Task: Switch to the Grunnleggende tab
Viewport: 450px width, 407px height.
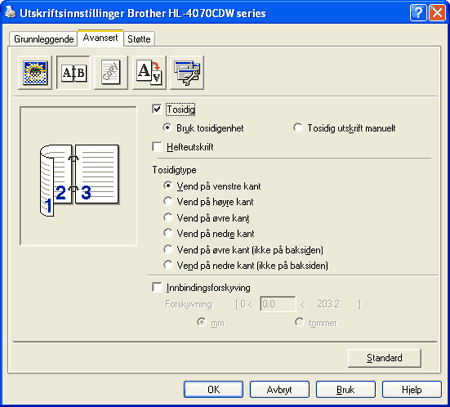Action: point(44,39)
